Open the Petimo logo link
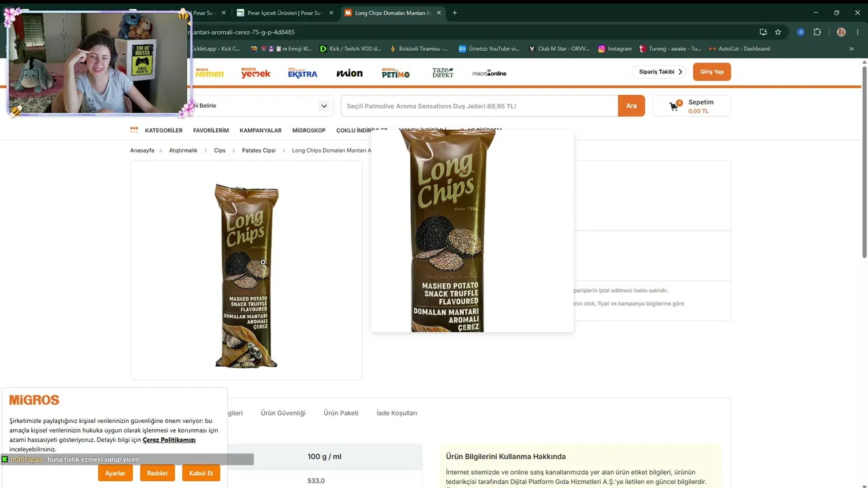The height and width of the screenshot is (488, 868). [x=395, y=73]
